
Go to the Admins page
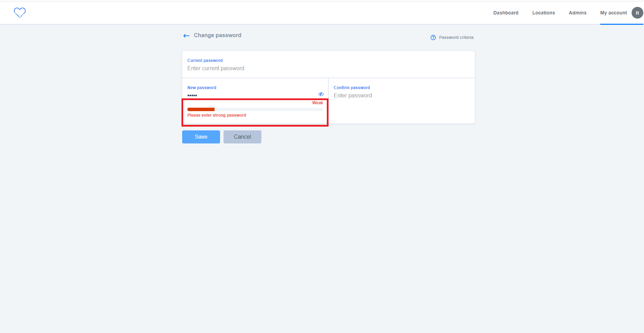click(578, 13)
